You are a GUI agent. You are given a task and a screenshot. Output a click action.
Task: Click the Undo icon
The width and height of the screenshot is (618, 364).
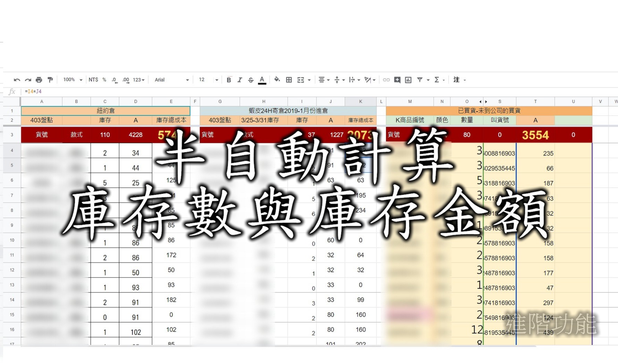pos(17,80)
